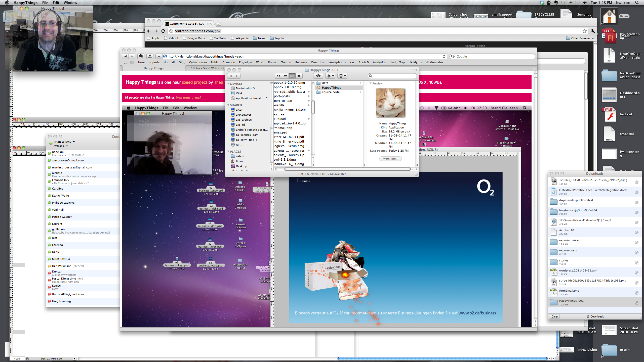
Task: Open Finder Action gear menu
Action: point(330,76)
